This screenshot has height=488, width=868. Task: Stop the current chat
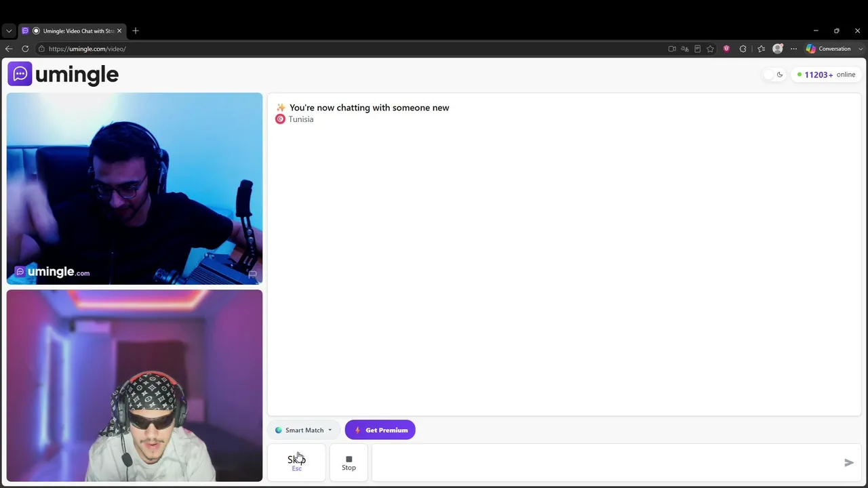[349, 462]
